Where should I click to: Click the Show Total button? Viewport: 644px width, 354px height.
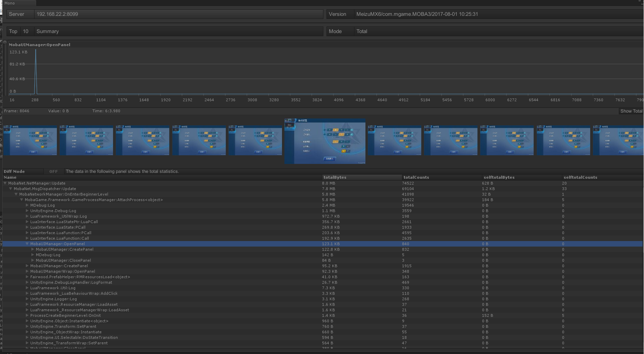(631, 111)
